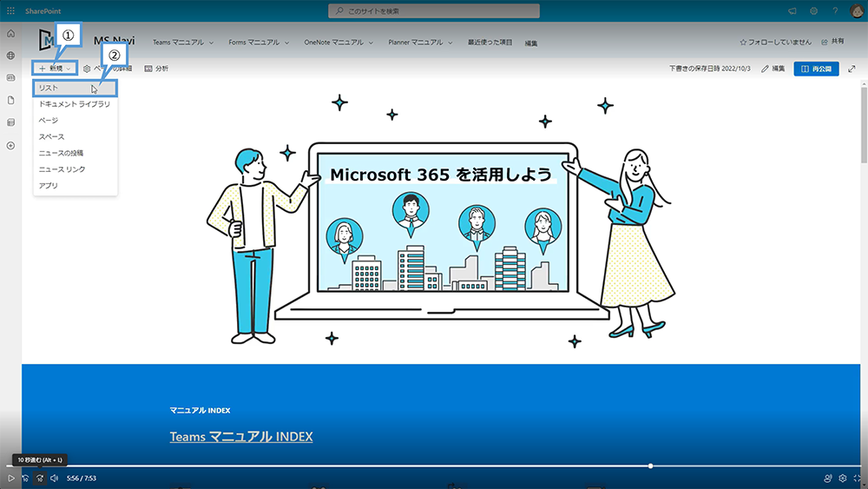Click 編集 link in site navigation
This screenshot has height=489, width=868.
531,43
